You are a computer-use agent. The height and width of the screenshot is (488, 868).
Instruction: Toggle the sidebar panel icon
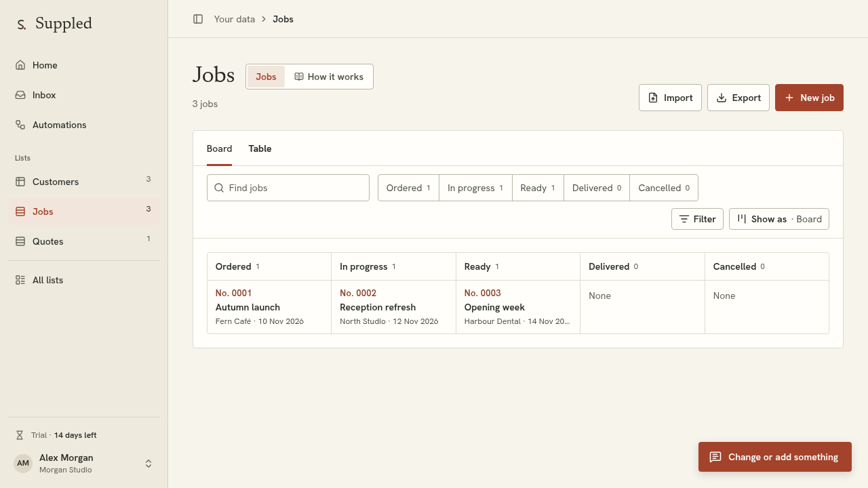(x=198, y=19)
